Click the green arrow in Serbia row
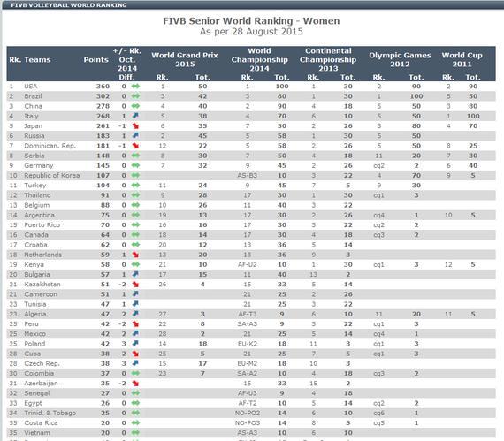The width and height of the screenshot is (504, 441). (x=135, y=156)
